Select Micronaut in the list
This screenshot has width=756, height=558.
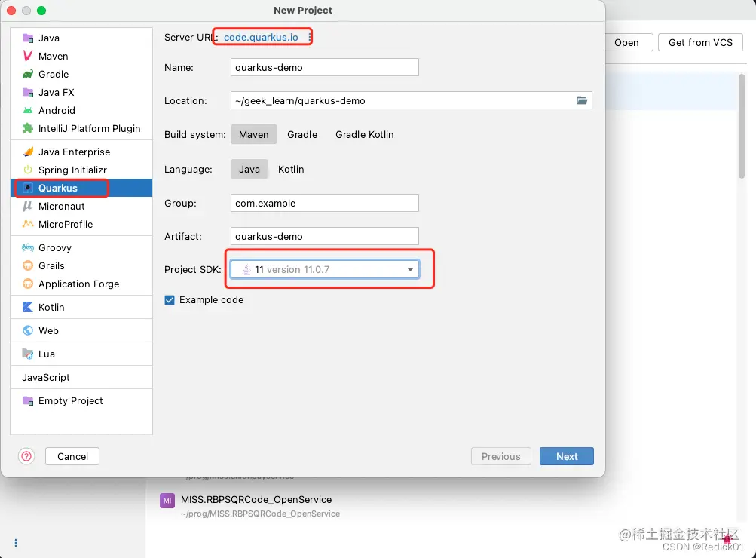coord(81,206)
